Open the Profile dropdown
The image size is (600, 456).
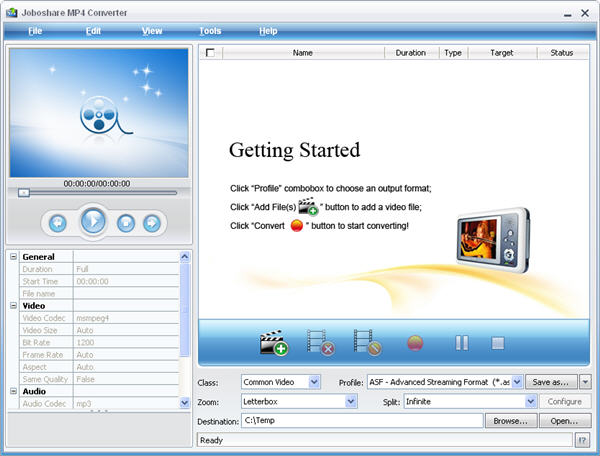pyautogui.click(x=517, y=382)
